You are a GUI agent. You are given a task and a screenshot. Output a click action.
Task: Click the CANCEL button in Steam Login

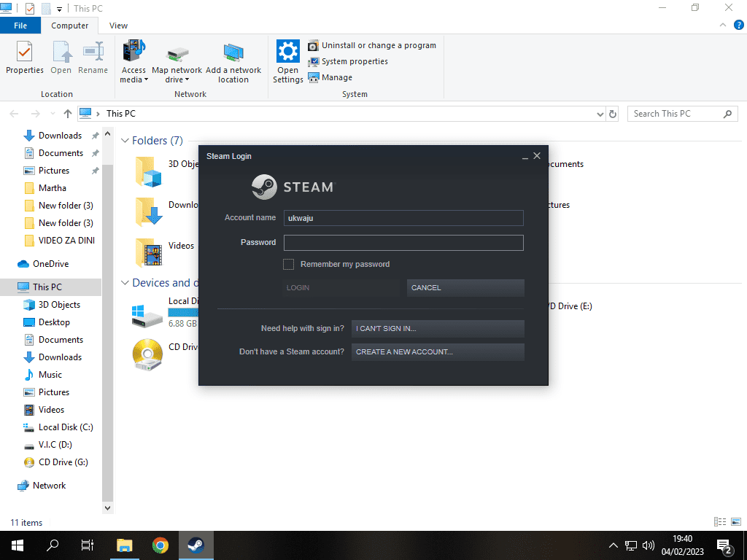coord(465,287)
